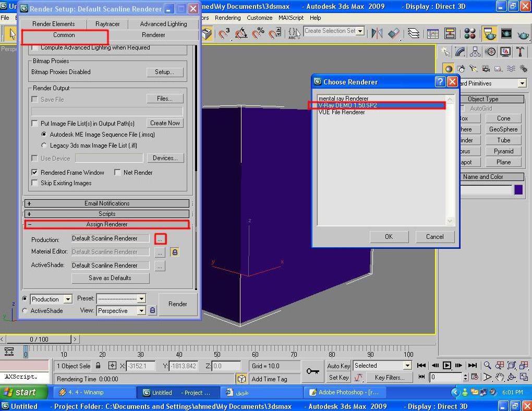Toggle the Percent Snap tool
532x411 pixels.
point(259,33)
